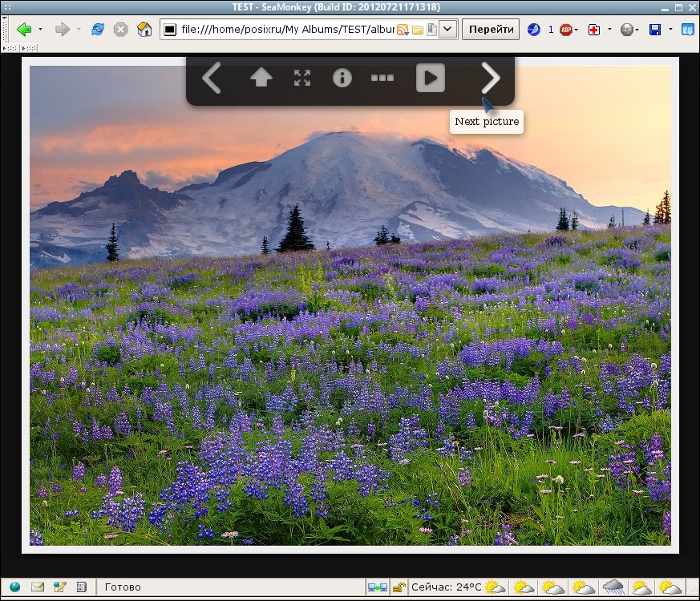Go to the Home page
This screenshot has height=601, width=700.
(x=144, y=30)
